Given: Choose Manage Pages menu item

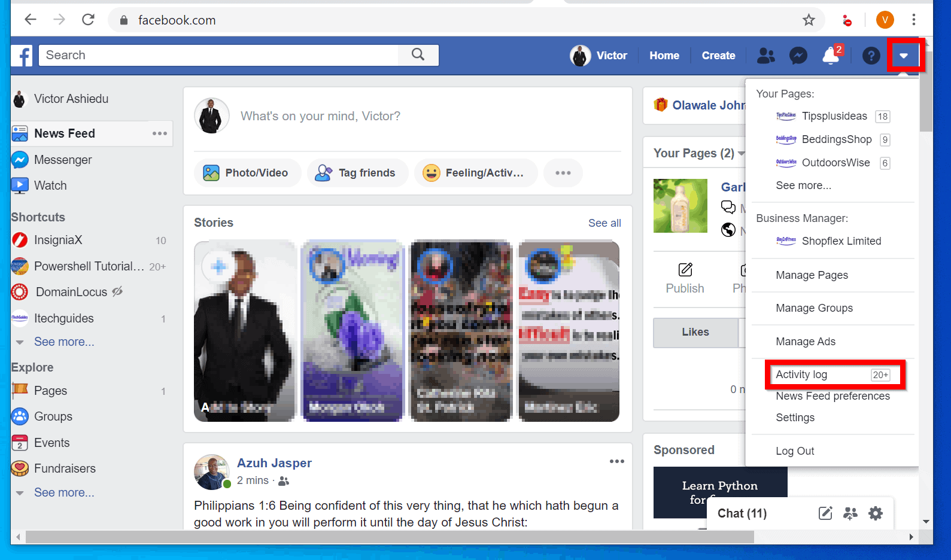Looking at the screenshot, I should pos(812,275).
